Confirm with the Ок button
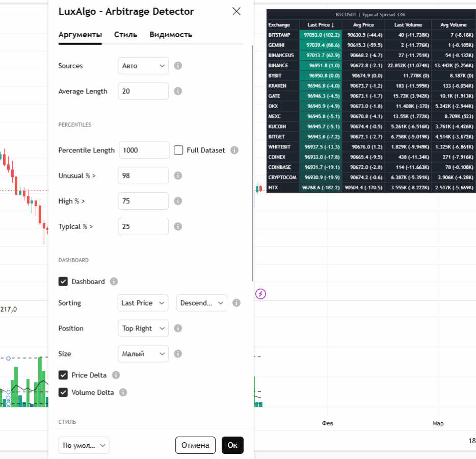 point(232,445)
